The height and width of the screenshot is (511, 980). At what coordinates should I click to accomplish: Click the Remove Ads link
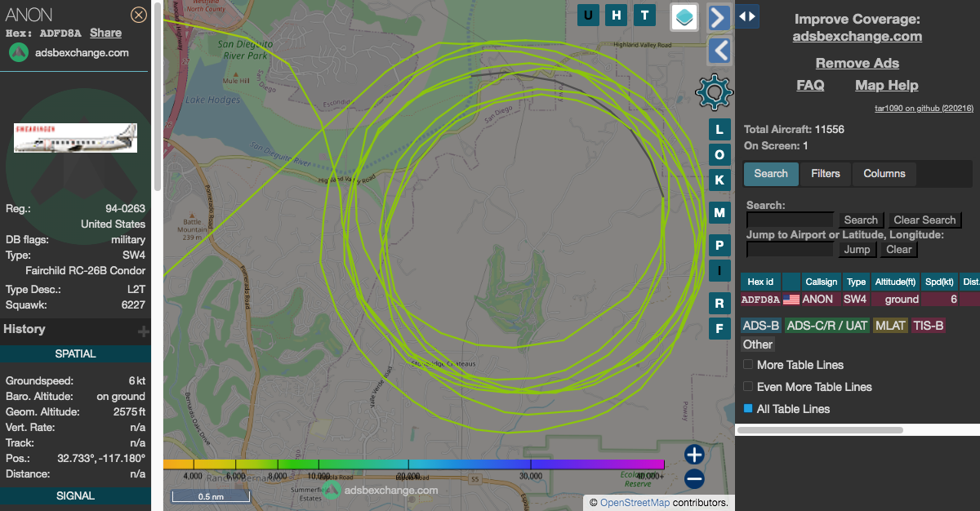point(857,63)
